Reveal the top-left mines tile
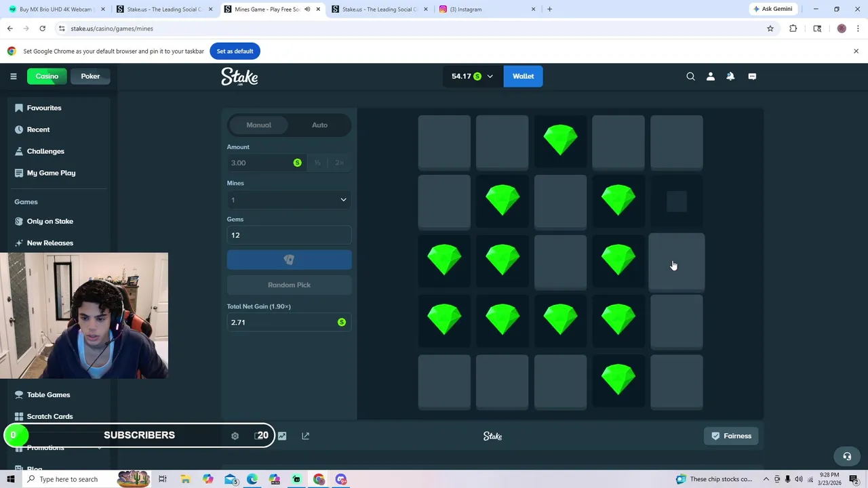Viewport: 868px width, 488px height. pos(444,142)
